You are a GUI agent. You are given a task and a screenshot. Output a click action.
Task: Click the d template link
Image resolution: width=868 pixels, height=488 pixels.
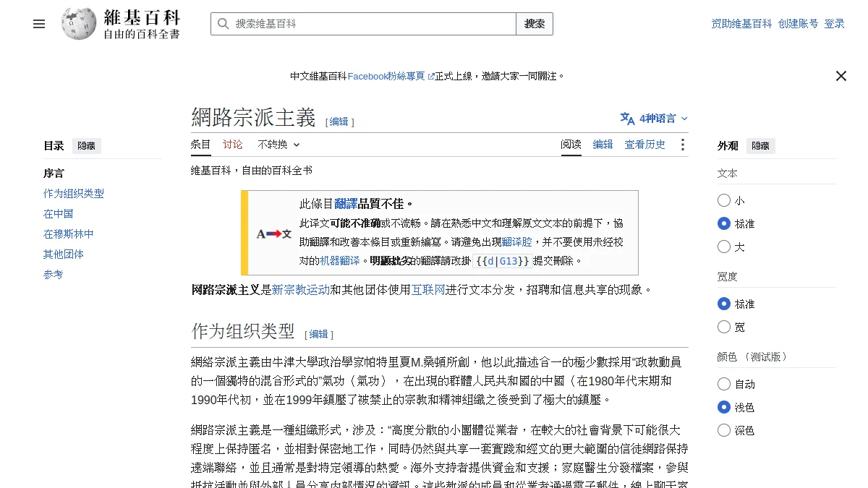[x=490, y=262]
